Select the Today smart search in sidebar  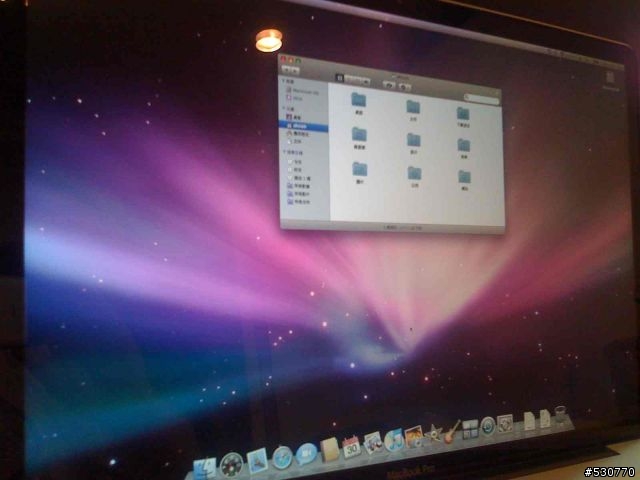click(295, 162)
